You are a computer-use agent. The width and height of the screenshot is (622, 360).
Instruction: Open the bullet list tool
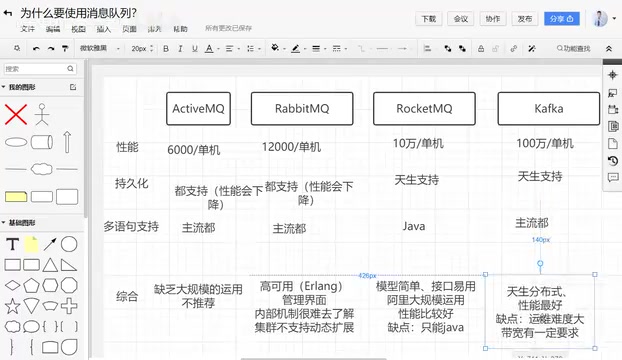coord(250,48)
